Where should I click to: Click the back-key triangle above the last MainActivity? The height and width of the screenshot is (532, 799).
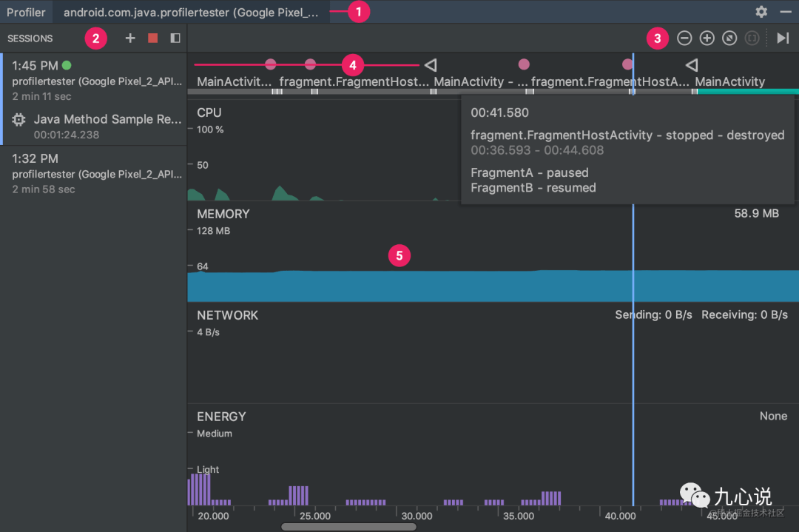692,64
